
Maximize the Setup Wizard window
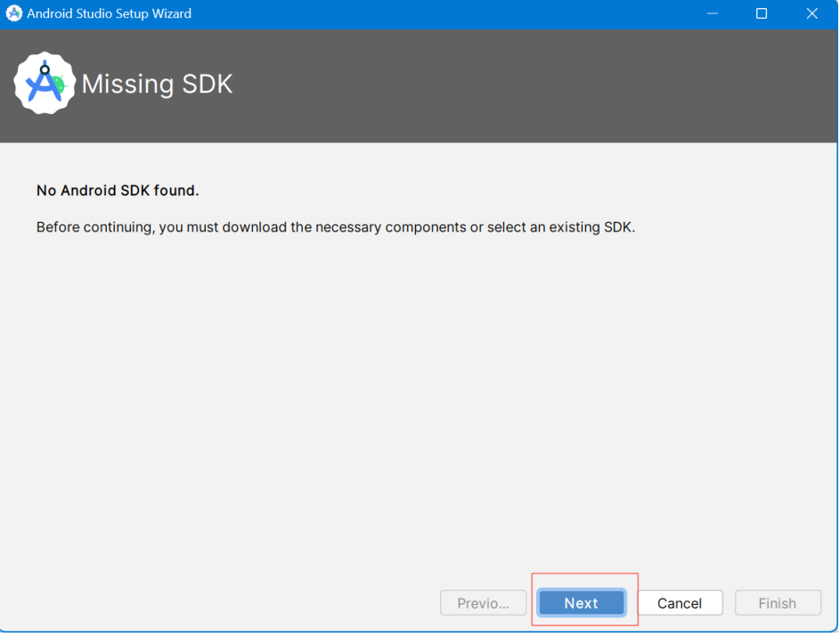762,13
